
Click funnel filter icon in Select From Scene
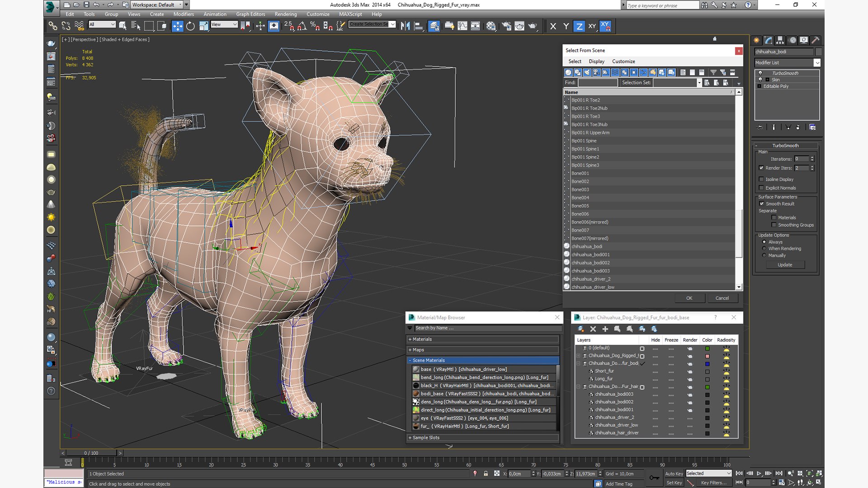713,72
